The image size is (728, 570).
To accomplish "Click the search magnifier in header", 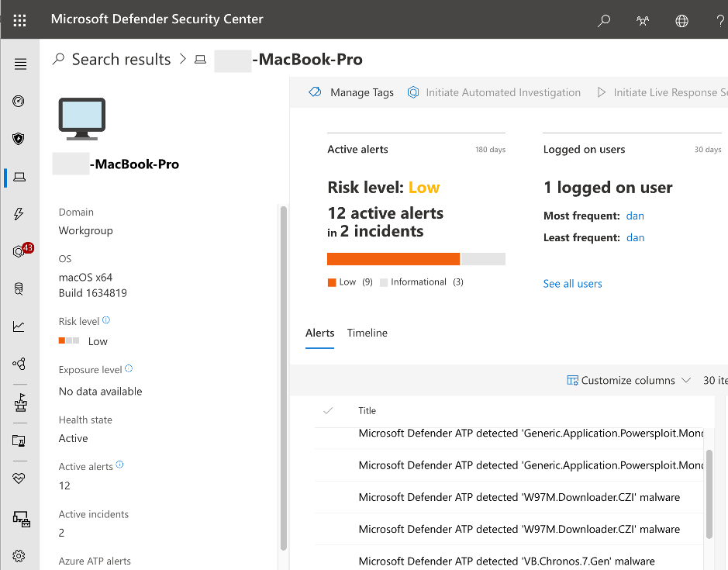I will coord(604,20).
